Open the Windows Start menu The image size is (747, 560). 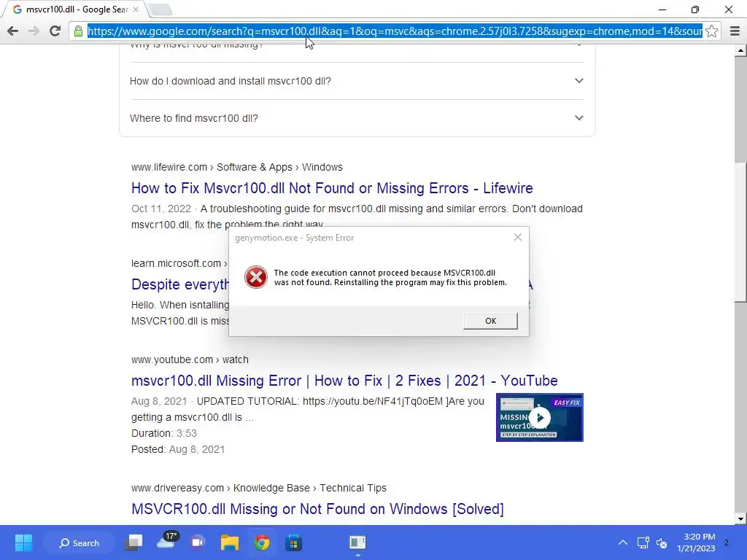point(23,542)
